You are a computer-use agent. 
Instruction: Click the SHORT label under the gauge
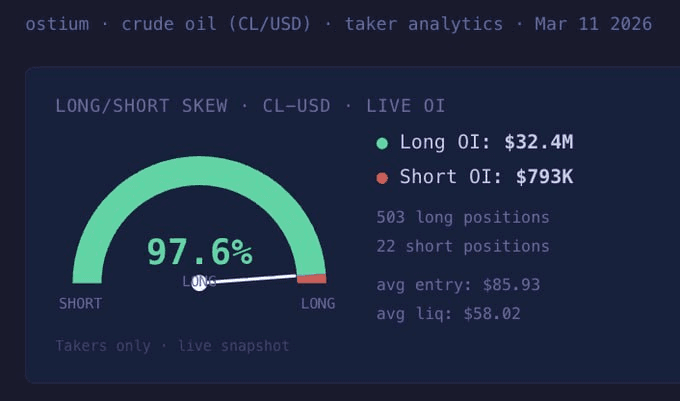(x=80, y=303)
